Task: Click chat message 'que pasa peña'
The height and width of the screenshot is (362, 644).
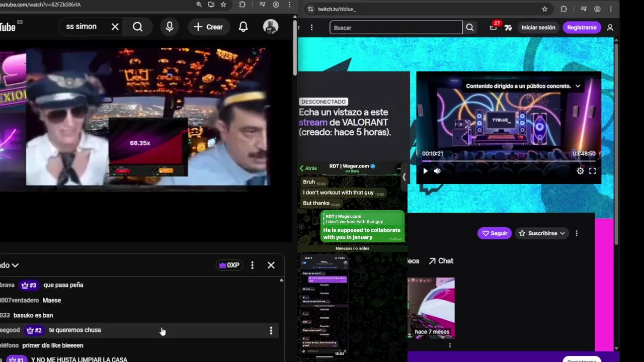Action: [63, 285]
